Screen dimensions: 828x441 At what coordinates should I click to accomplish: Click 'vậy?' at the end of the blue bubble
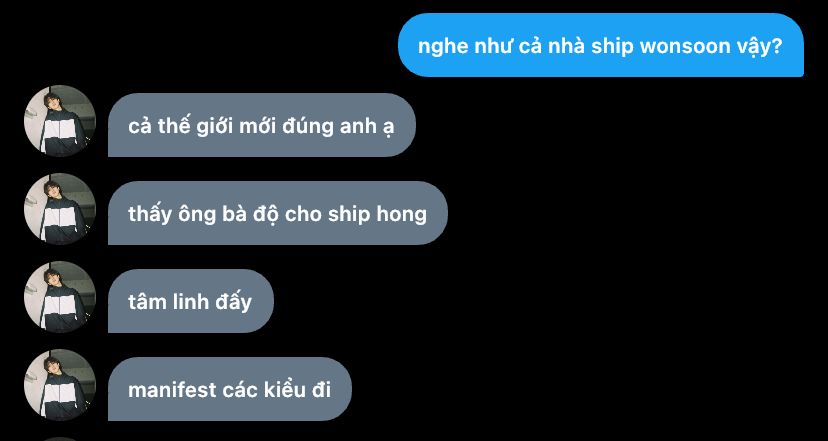pyautogui.click(x=759, y=48)
